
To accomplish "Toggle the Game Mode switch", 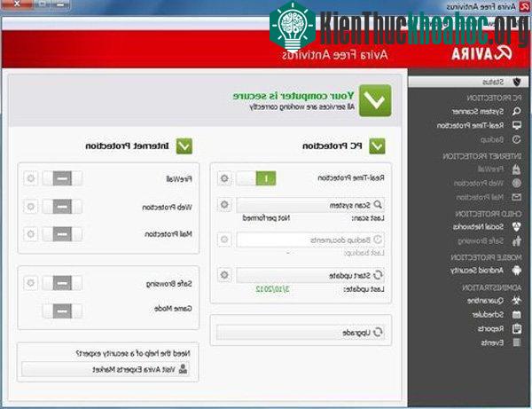I will [x=62, y=311].
